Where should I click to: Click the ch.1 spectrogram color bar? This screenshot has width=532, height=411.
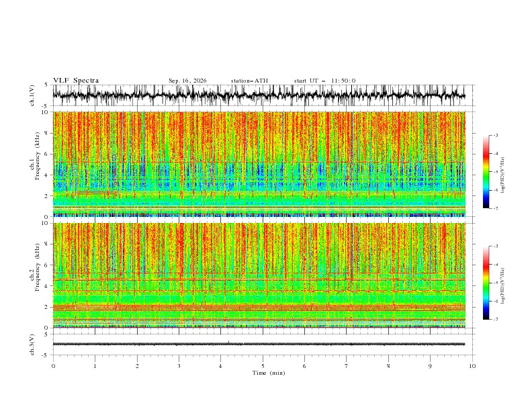[x=486, y=171]
